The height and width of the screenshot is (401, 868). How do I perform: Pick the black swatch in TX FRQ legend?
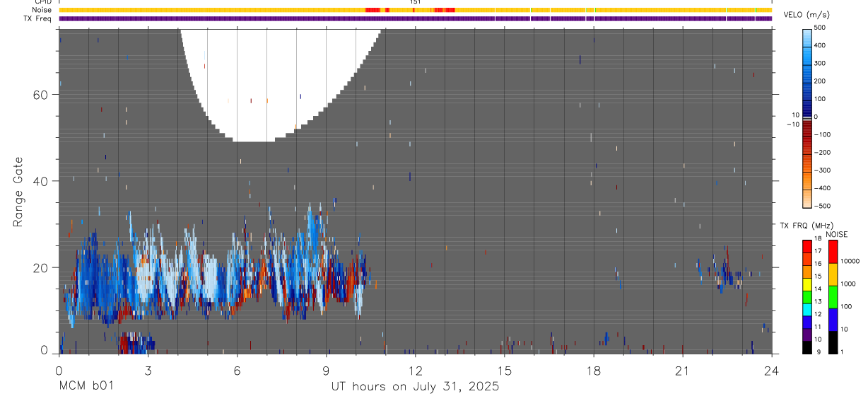click(807, 346)
